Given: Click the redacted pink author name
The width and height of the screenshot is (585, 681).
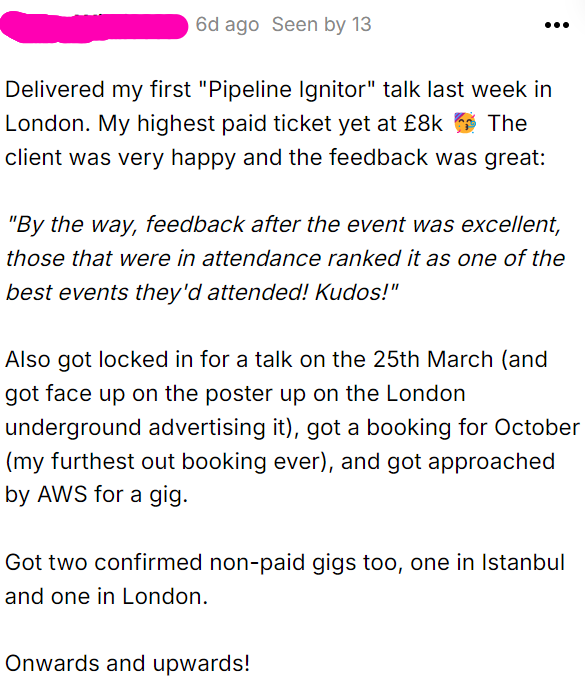Looking at the screenshot, I should coord(94,27).
